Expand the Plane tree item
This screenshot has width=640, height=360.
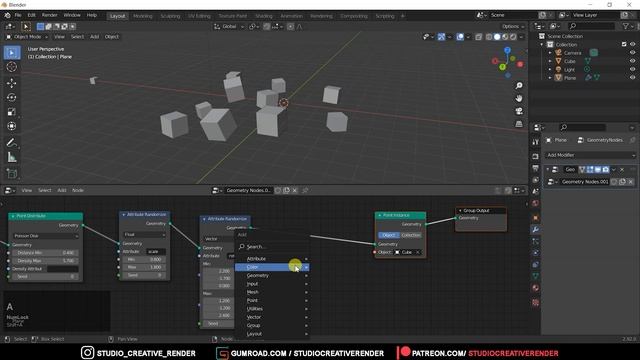tap(550, 78)
